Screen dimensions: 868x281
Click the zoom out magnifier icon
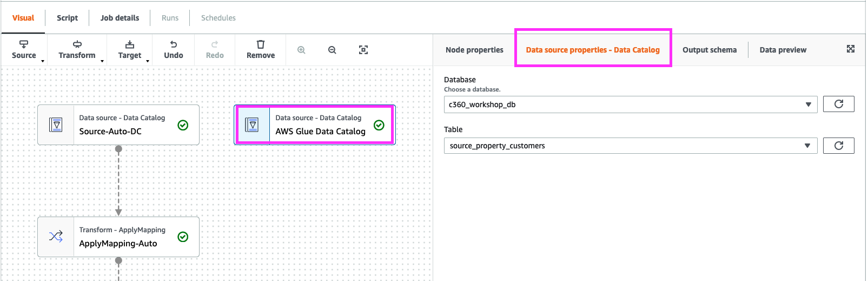tap(332, 50)
